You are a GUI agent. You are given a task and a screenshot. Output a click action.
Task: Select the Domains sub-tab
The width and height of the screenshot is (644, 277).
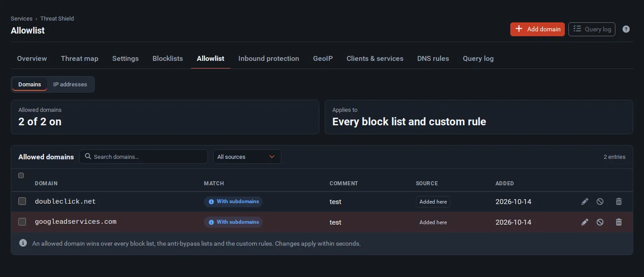[x=30, y=84]
